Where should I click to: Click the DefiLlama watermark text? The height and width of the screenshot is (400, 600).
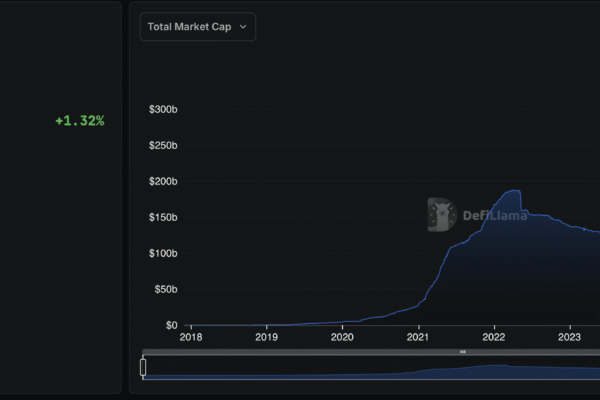[x=492, y=215]
